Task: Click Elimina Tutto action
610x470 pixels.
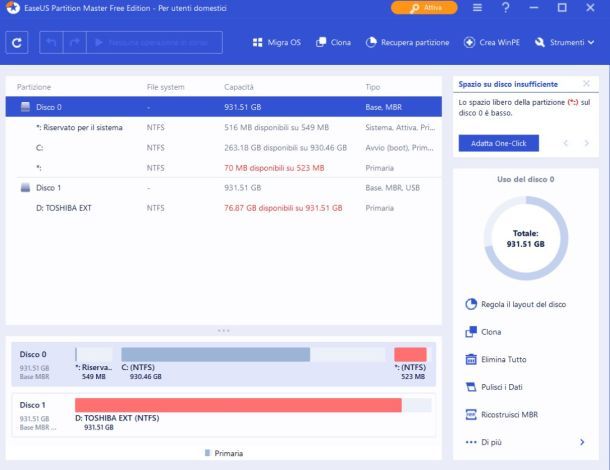Action: [496, 360]
